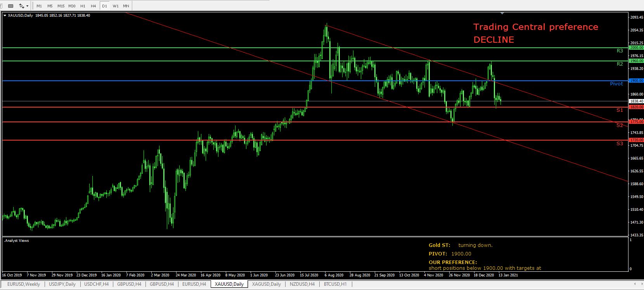Click the Trading Central preference text
Image resolution: width=644 pixels, height=290 pixels.
[536, 27]
